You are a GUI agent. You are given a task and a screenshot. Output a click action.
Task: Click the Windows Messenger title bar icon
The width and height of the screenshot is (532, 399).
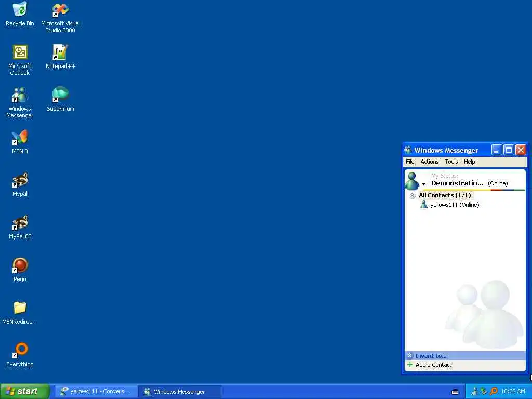[408, 150]
